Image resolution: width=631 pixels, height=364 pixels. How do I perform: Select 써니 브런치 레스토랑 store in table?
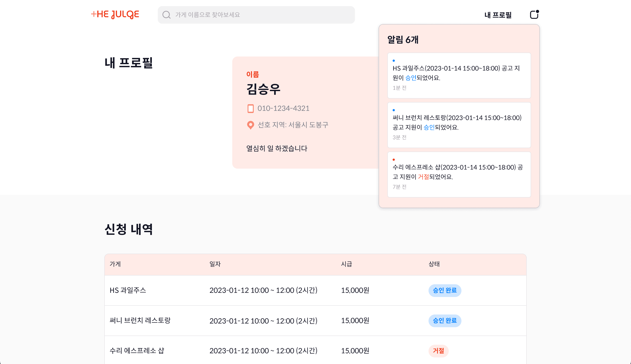click(x=140, y=320)
